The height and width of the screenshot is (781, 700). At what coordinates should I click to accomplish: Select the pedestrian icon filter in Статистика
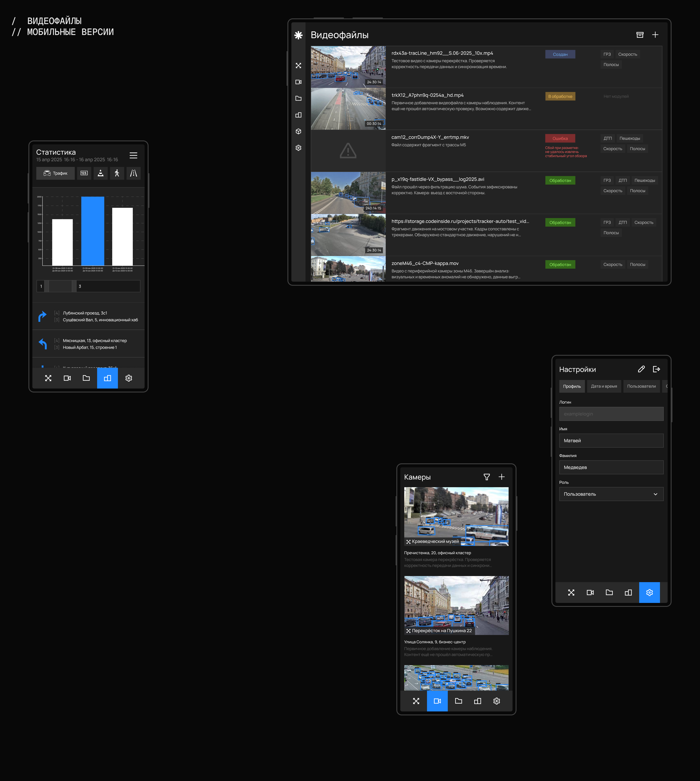(117, 173)
